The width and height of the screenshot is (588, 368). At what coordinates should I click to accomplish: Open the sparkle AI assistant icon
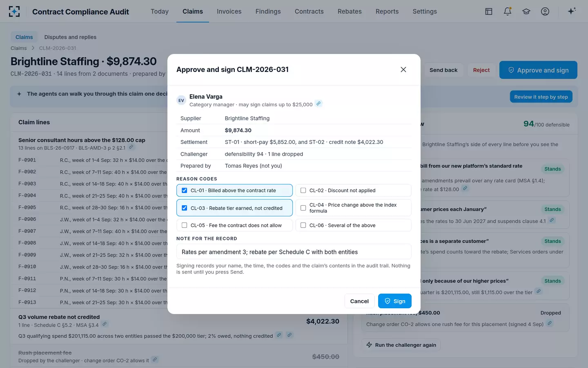click(x=572, y=11)
